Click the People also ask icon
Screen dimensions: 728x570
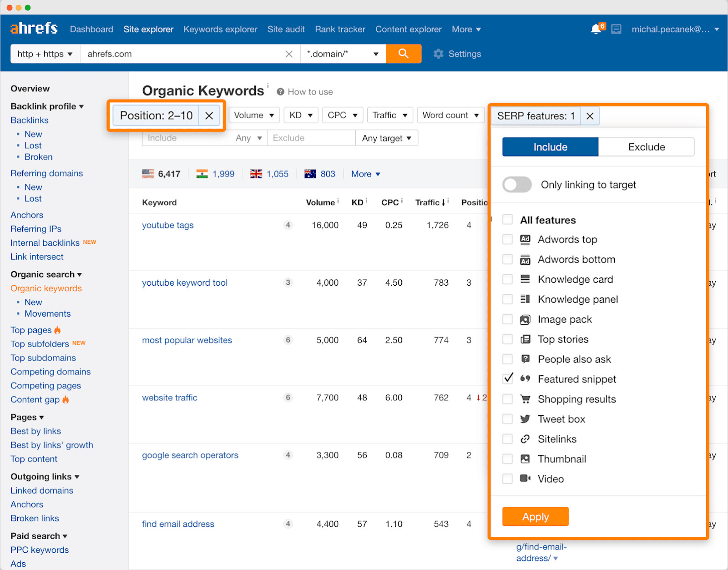tap(525, 359)
